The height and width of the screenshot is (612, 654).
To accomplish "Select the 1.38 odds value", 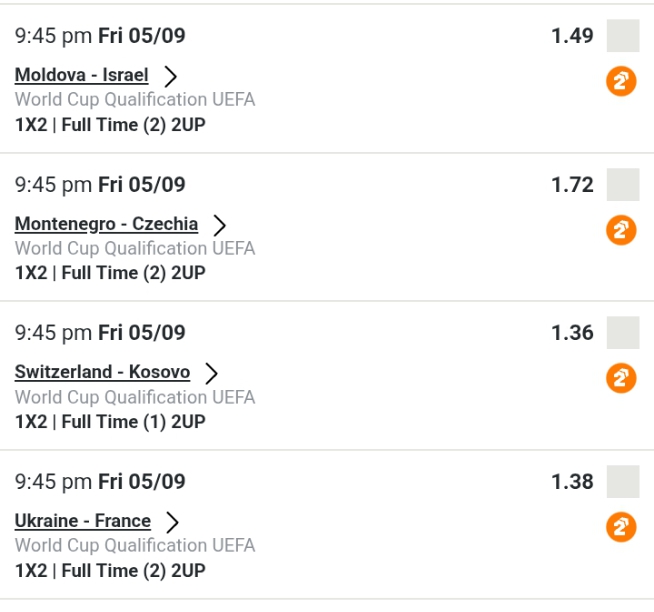I will coord(572,482).
